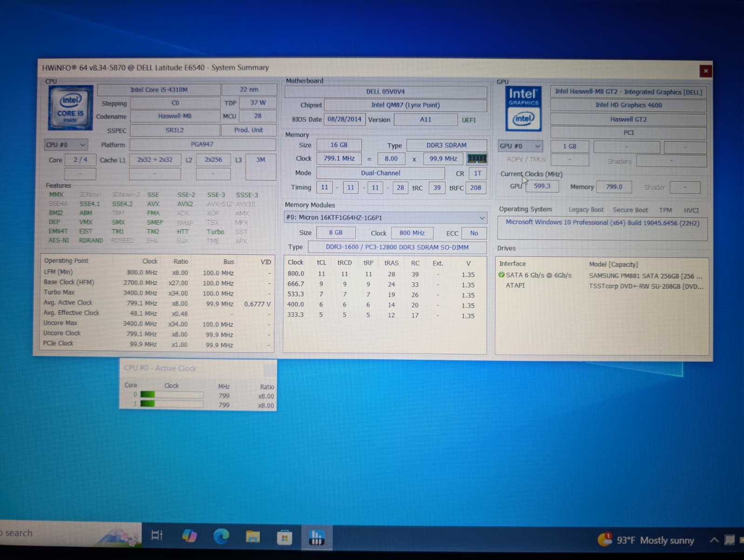Click the DELL 05V0V4 motherboard field
This screenshot has width=744, height=560.
(385, 92)
